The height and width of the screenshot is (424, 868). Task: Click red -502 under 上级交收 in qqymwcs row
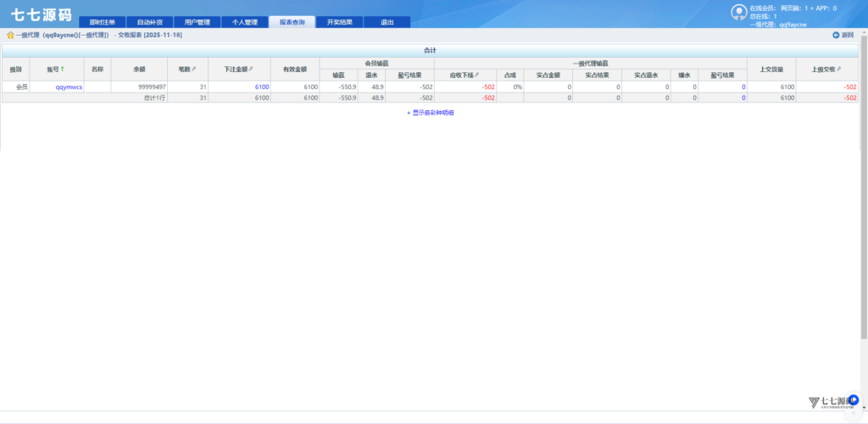(850, 86)
